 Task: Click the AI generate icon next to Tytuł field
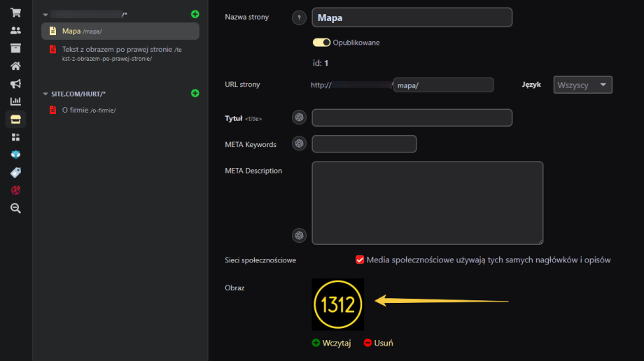click(299, 118)
